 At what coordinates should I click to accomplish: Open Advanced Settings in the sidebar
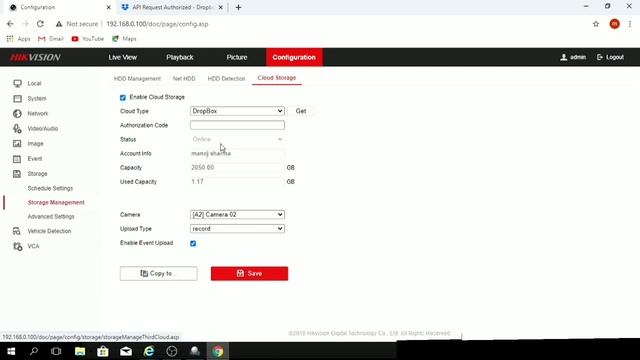tap(51, 216)
